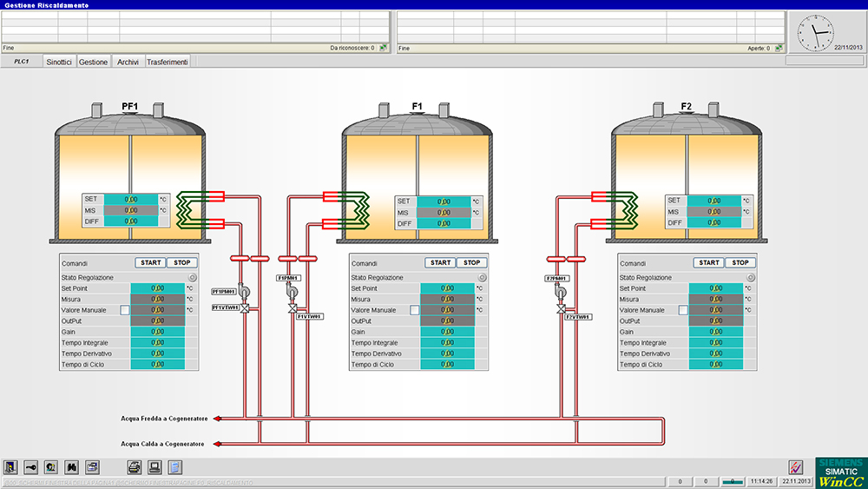
Task: Open the Gestione menu
Action: point(93,62)
